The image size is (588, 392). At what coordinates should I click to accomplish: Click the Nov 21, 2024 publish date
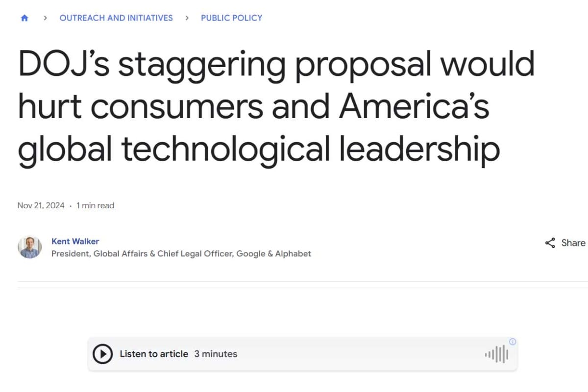coord(41,206)
